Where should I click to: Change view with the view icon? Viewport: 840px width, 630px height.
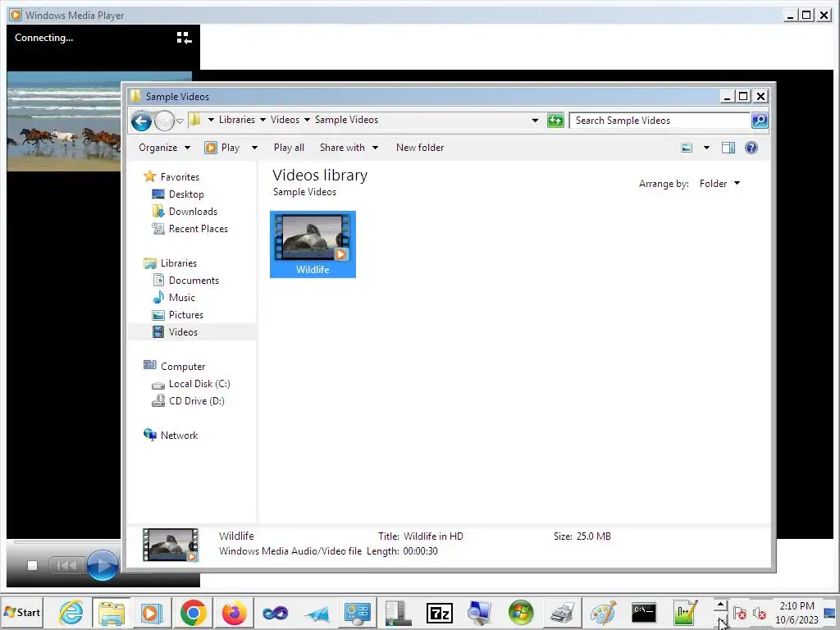pos(687,148)
